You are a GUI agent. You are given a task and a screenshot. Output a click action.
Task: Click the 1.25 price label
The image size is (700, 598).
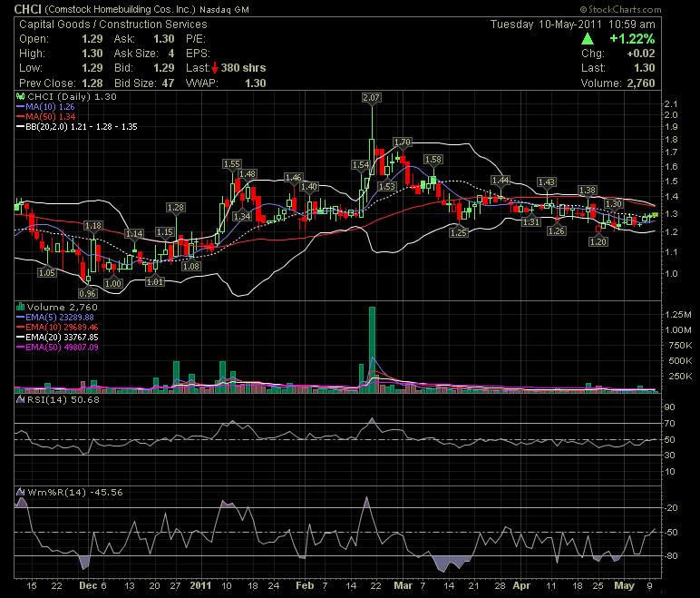459,232
